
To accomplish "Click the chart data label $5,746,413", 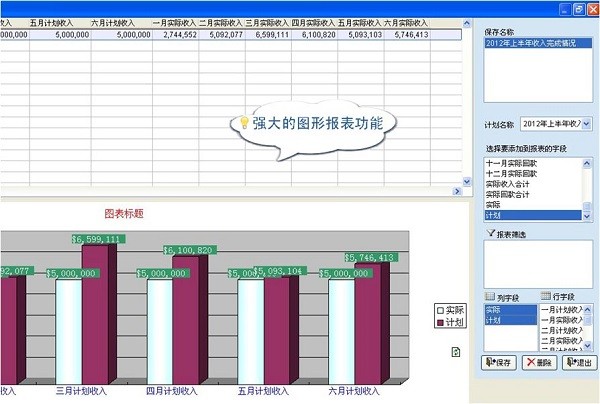I will tap(371, 257).
